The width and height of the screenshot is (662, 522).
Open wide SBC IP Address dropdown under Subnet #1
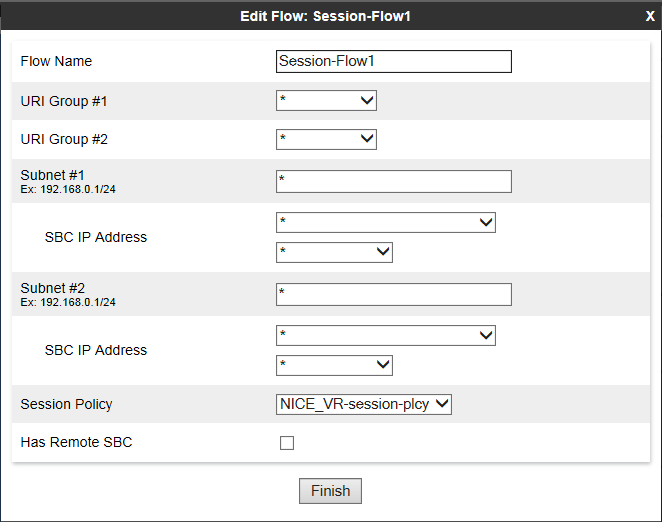tap(385, 223)
